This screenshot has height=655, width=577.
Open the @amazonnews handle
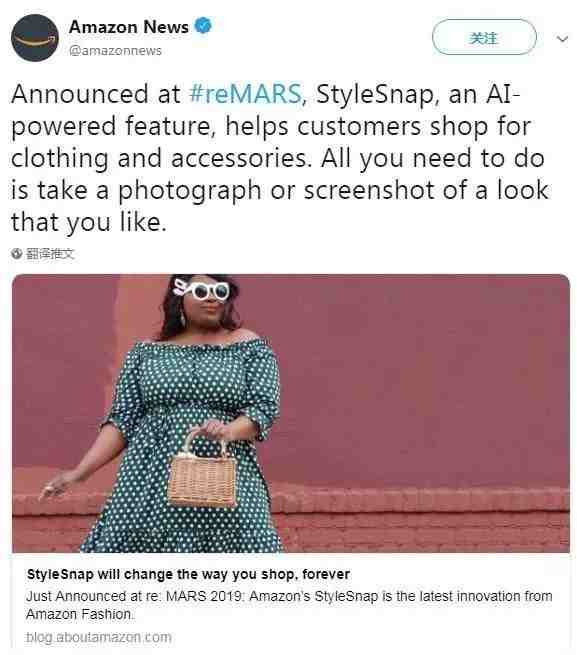point(115,51)
